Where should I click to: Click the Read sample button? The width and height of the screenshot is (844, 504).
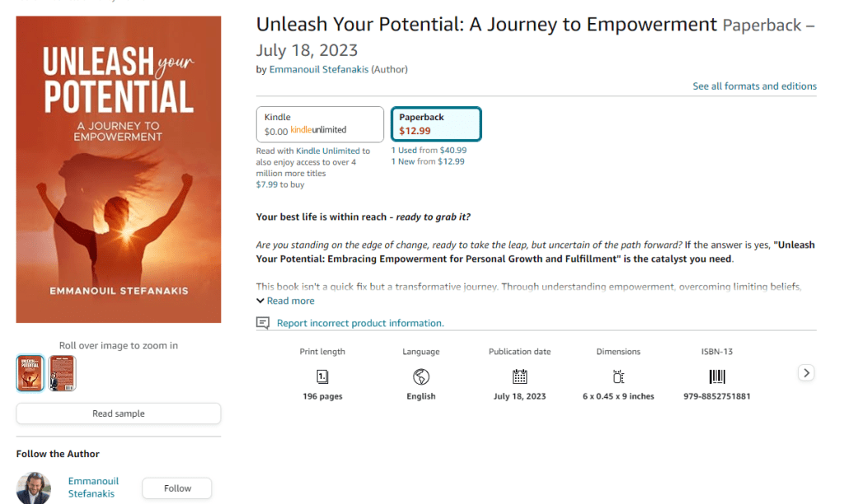(x=119, y=413)
